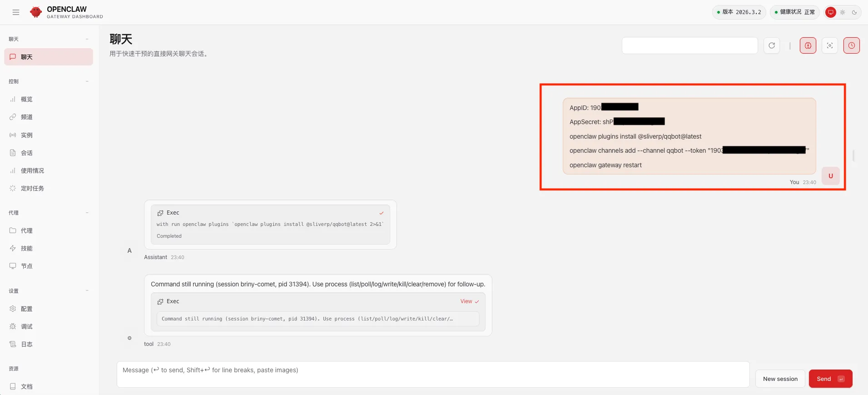Click the refresh chat icon button
Image resolution: width=868 pixels, height=395 pixels.
click(x=772, y=45)
